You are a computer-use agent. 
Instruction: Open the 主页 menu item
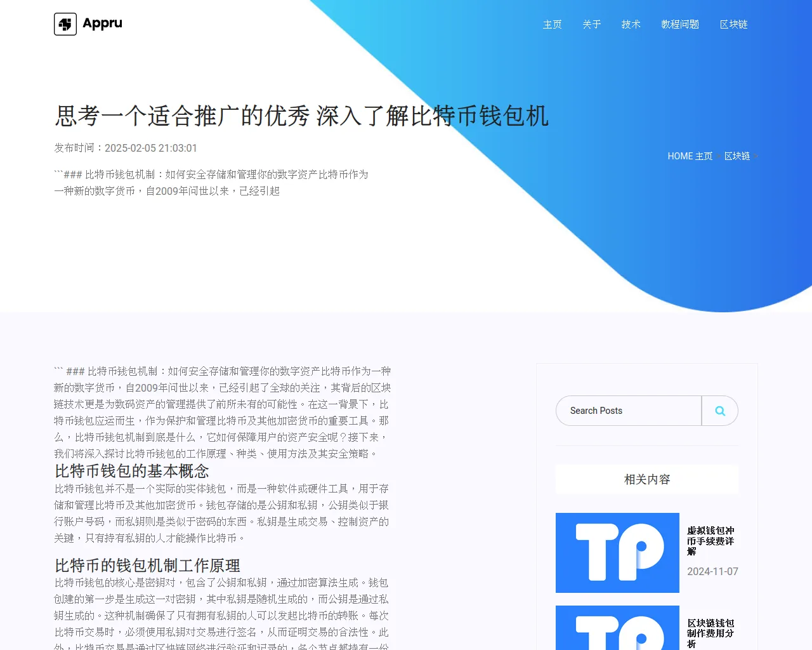[x=553, y=24]
